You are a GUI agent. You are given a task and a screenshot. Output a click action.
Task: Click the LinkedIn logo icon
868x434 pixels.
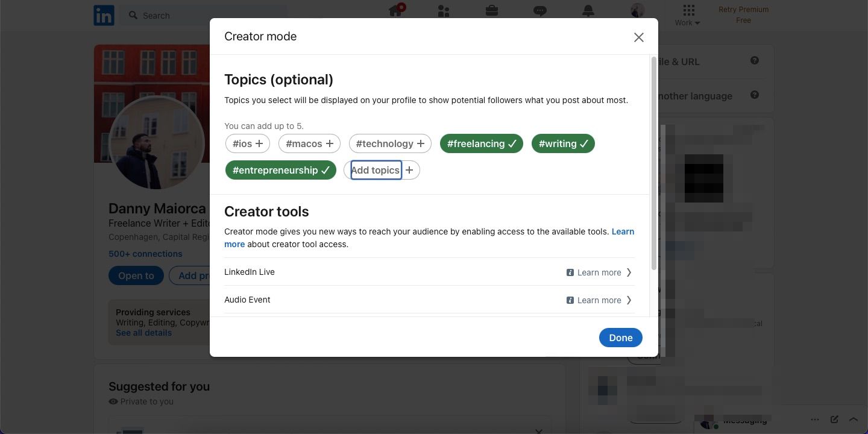[104, 16]
